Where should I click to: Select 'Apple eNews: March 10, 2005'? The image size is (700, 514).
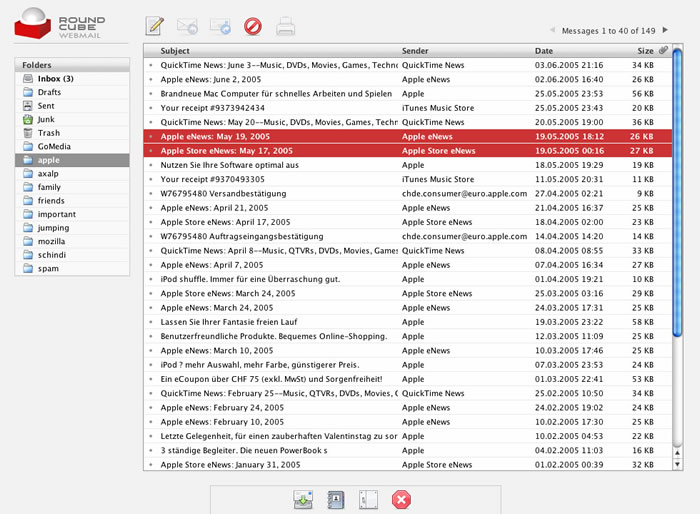[x=408, y=351]
